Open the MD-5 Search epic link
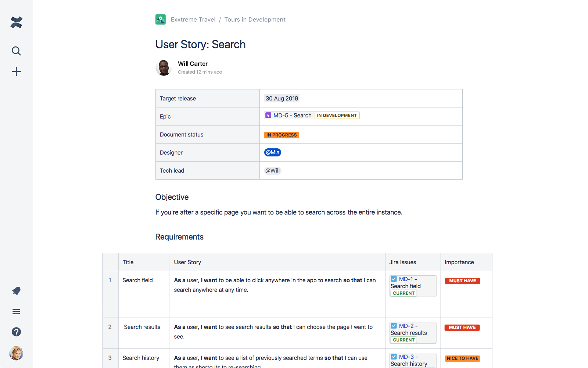This screenshot has height=368, width=588. coord(292,116)
